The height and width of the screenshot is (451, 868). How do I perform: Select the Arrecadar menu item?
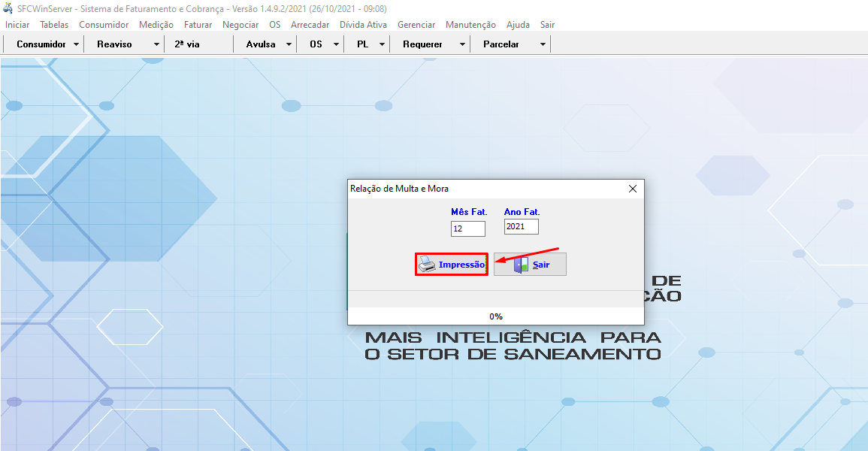[x=310, y=25]
